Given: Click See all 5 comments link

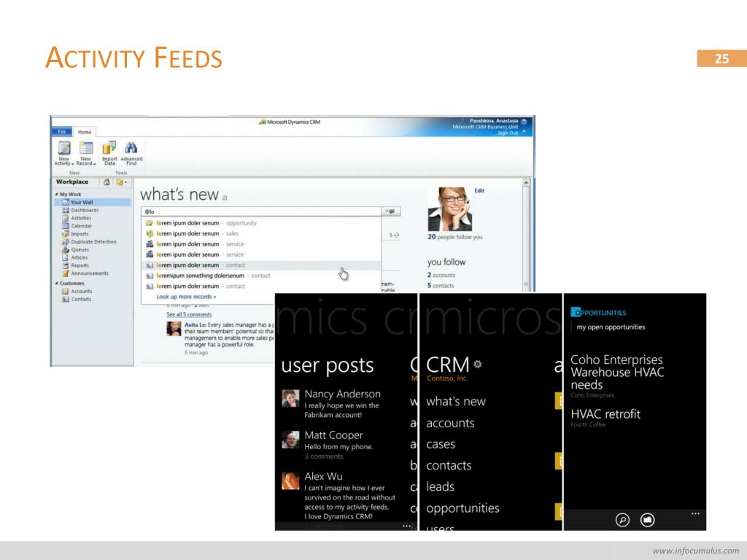Looking at the screenshot, I should [189, 314].
